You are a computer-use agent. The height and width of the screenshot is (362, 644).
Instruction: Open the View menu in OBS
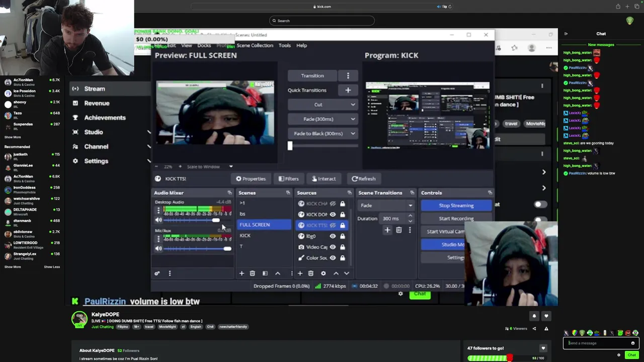186,45
